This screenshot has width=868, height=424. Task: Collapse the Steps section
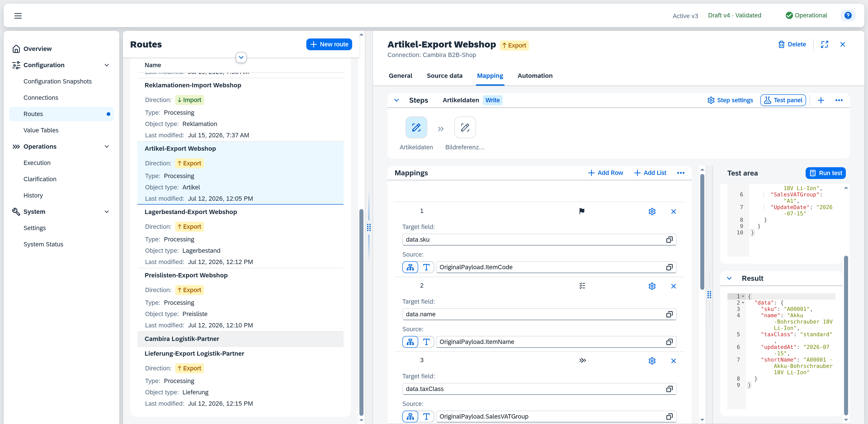(396, 100)
